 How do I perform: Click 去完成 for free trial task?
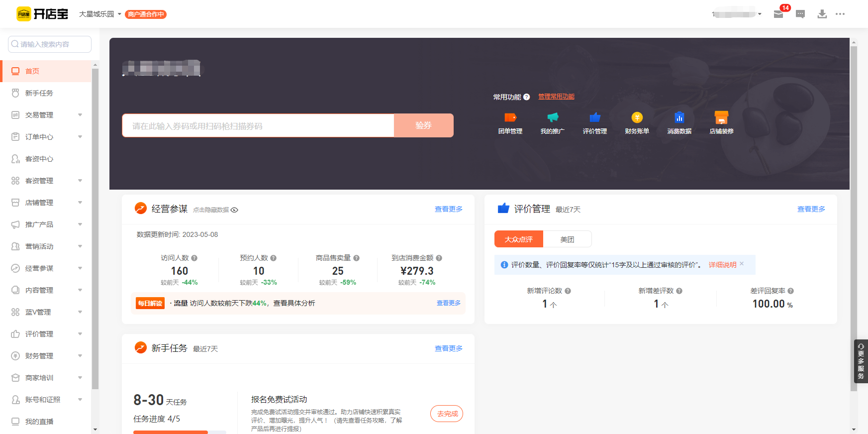[x=447, y=414]
